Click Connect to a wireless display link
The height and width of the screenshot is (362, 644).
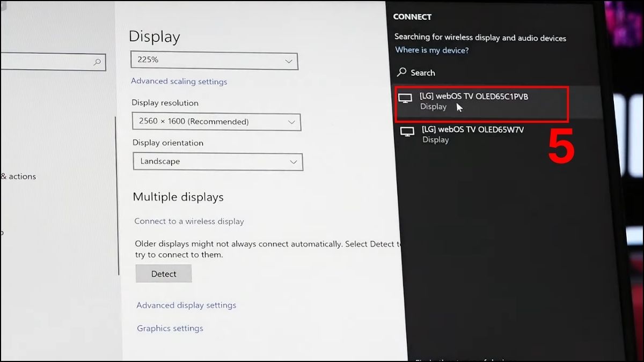(189, 221)
